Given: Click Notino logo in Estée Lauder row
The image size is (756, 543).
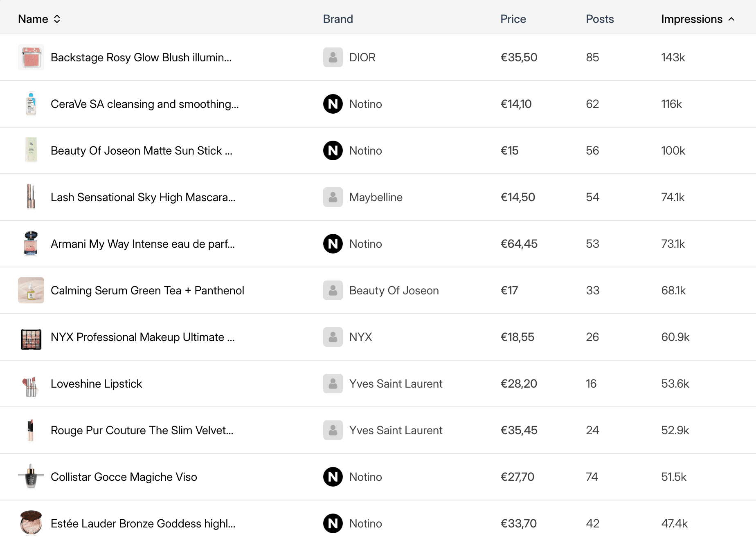Looking at the screenshot, I should point(333,523).
